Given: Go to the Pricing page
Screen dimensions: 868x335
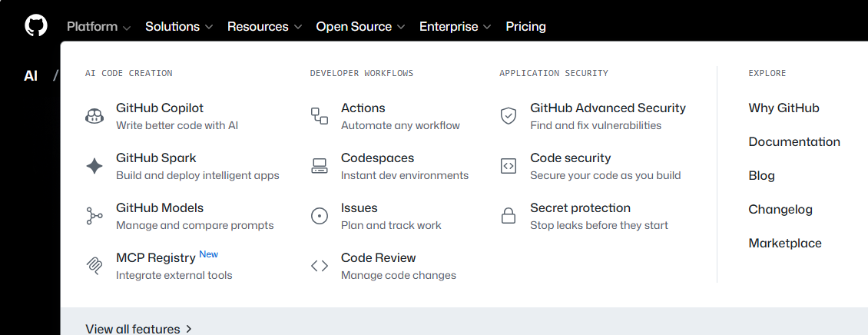Looking at the screenshot, I should pos(525,27).
